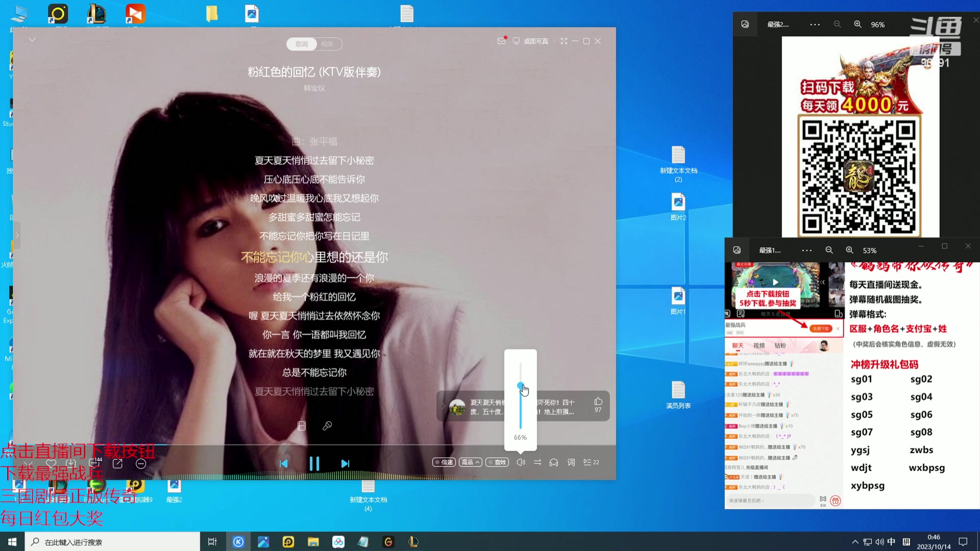Click the share icon in player bar
The height and width of the screenshot is (551, 980).
click(x=117, y=463)
